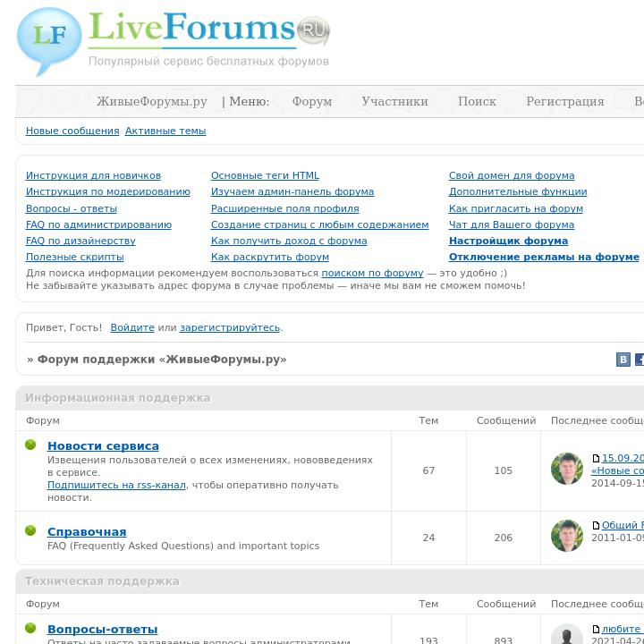Screen dimensions: 644x644
Task: Click Информационная поддержка category header
Action: 118,398
